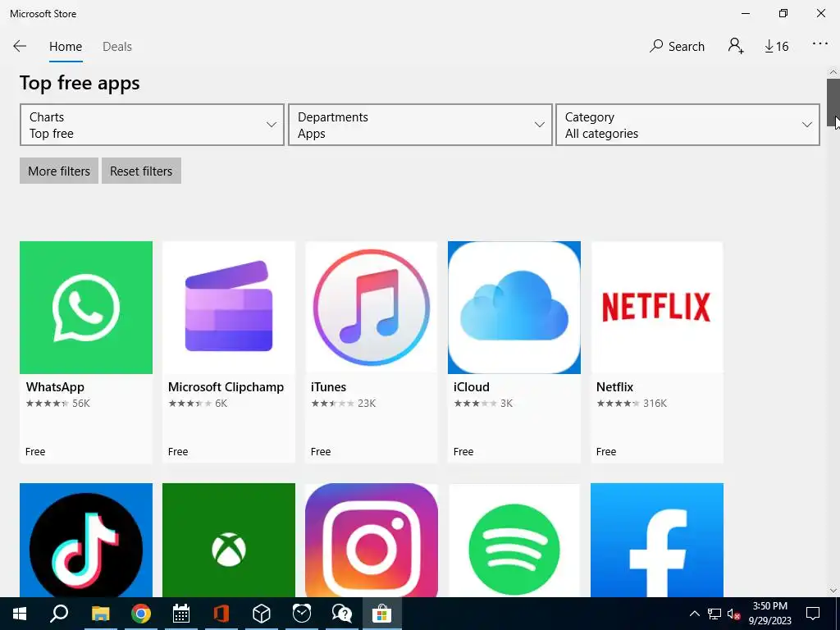Click the Reset filters button
Viewport: 840px width, 630px height.
point(141,171)
